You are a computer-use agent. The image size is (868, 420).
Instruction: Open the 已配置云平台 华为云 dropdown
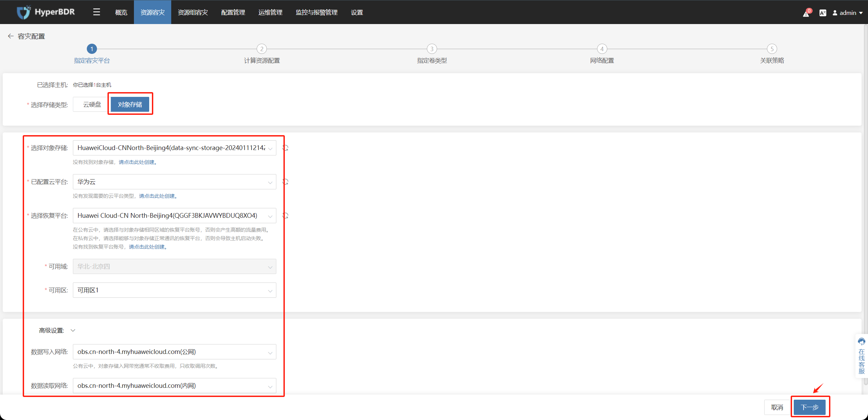pos(174,182)
